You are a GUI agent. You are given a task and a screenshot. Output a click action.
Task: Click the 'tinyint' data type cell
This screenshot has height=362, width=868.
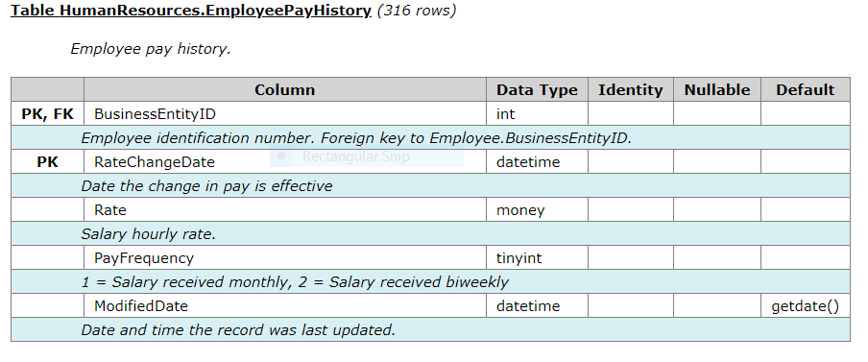click(537, 258)
